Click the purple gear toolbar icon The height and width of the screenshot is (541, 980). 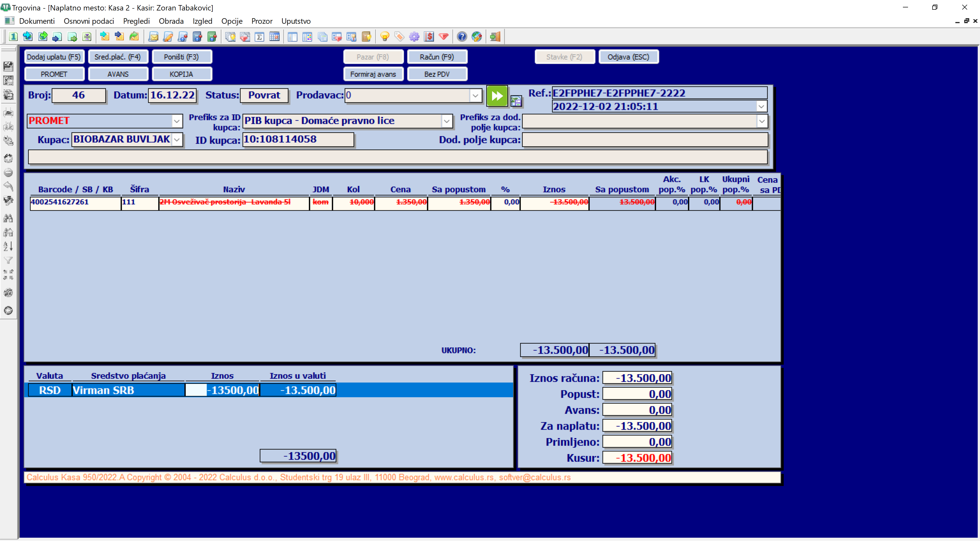pos(414,37)
